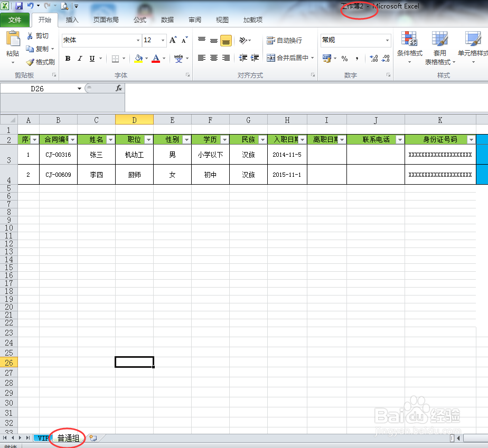The width and height of the screenshot is (488, 448).
Task: Apply comma style number format
Action: point(357,59)
